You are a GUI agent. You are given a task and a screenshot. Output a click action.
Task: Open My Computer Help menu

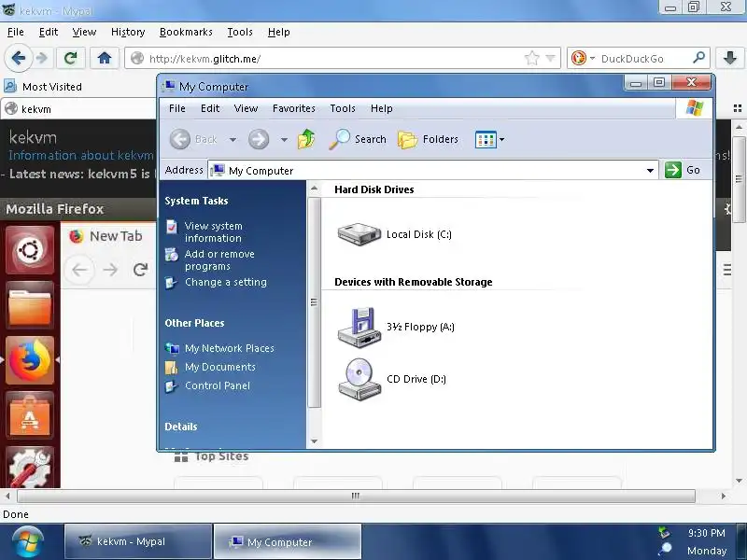click(381, 108)
